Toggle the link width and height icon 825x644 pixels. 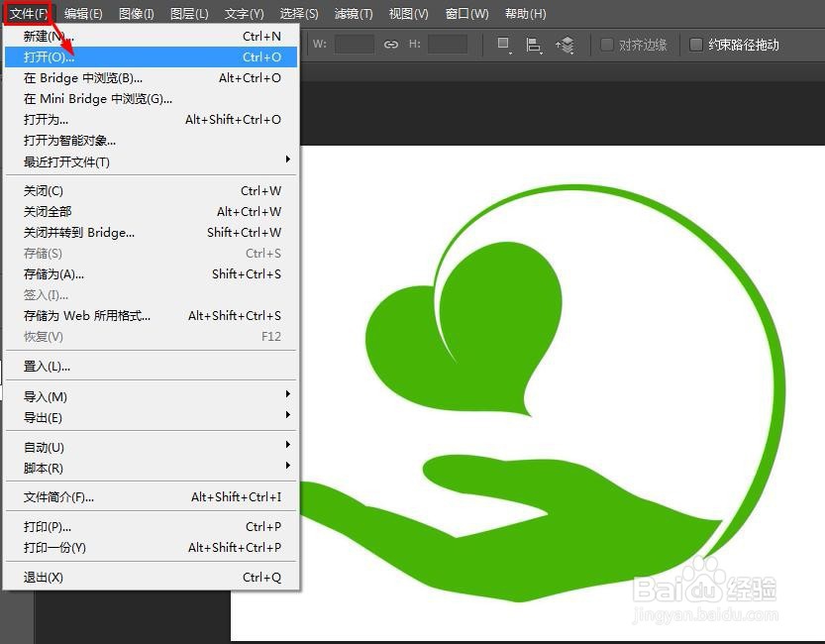391,45
